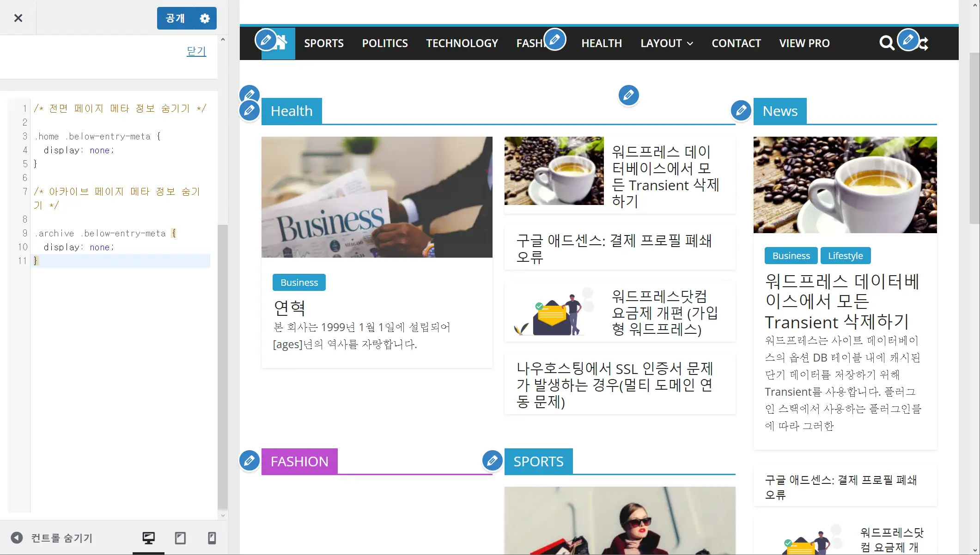Open the VIEW PRO menu item
Screen dimensions: 980x555
(x=804, y=43)
